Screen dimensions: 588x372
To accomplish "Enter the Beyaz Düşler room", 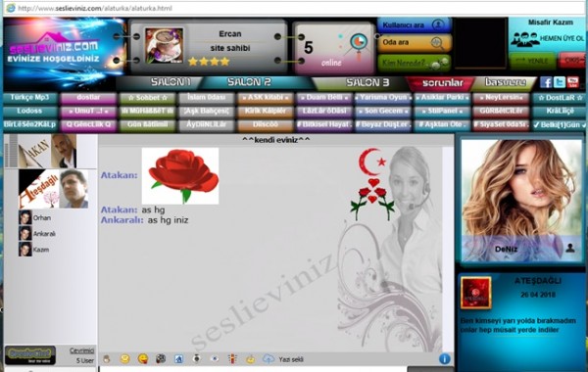I will click(x=383, y=124).
